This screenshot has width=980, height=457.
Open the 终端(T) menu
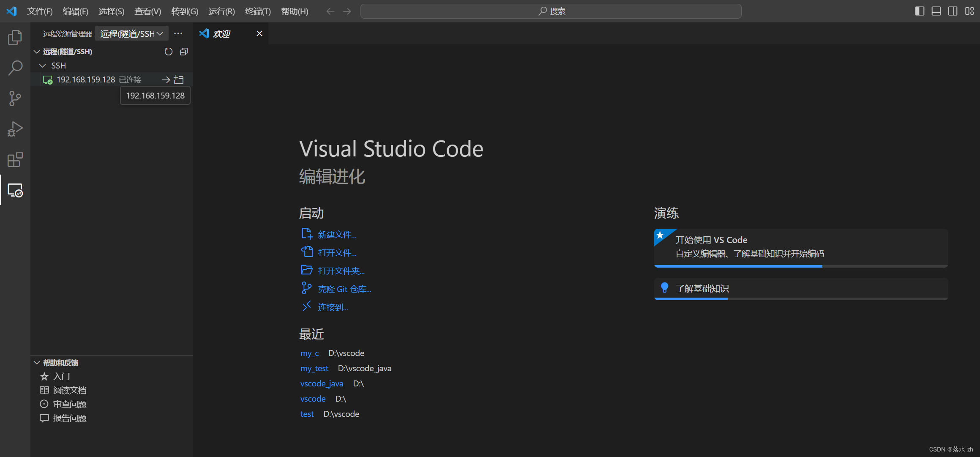point(257,11)
